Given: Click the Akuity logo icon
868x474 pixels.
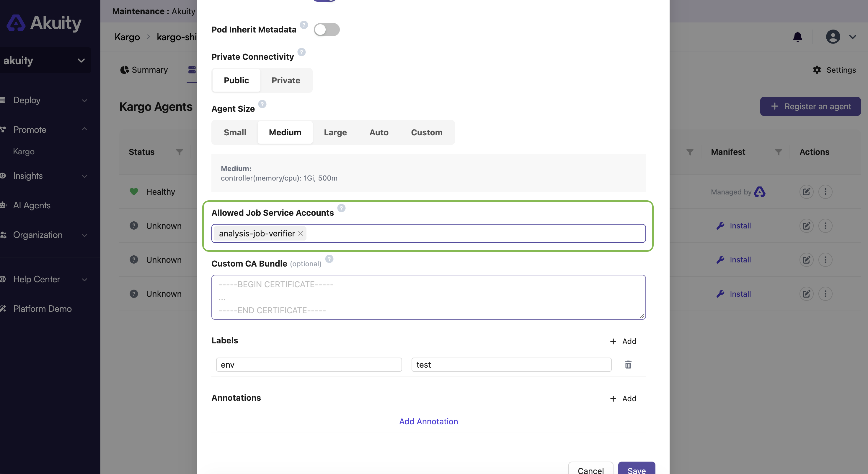Looking at the screenshot, I should pyautogui.click(x=16, y=22).
